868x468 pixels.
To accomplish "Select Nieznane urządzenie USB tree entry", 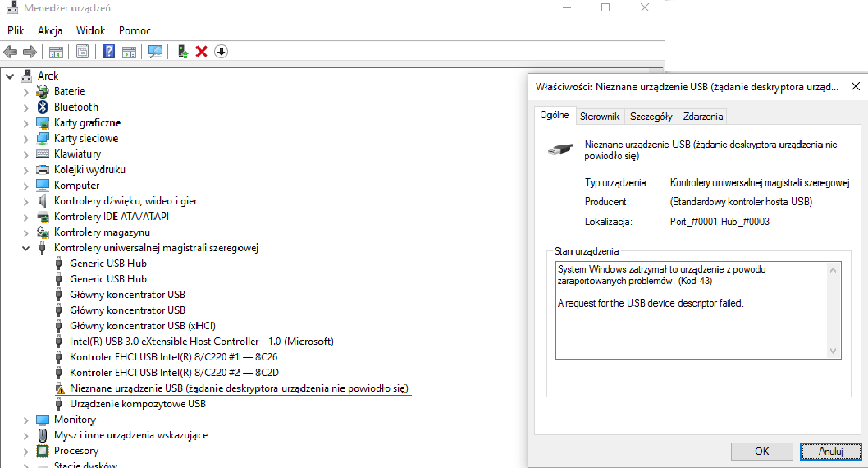I will [x=239, y=388].
